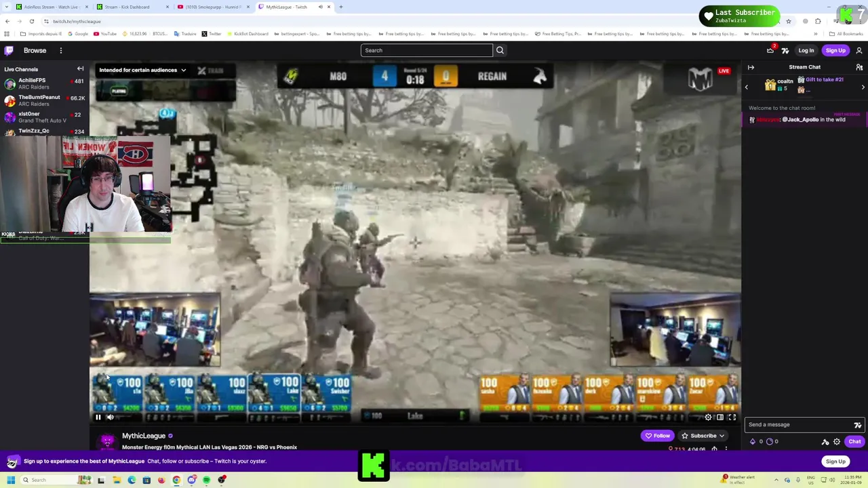Bookmark this page with the star
The height and width of the screenshot is (488, 868).
click(x=788, y=21)
